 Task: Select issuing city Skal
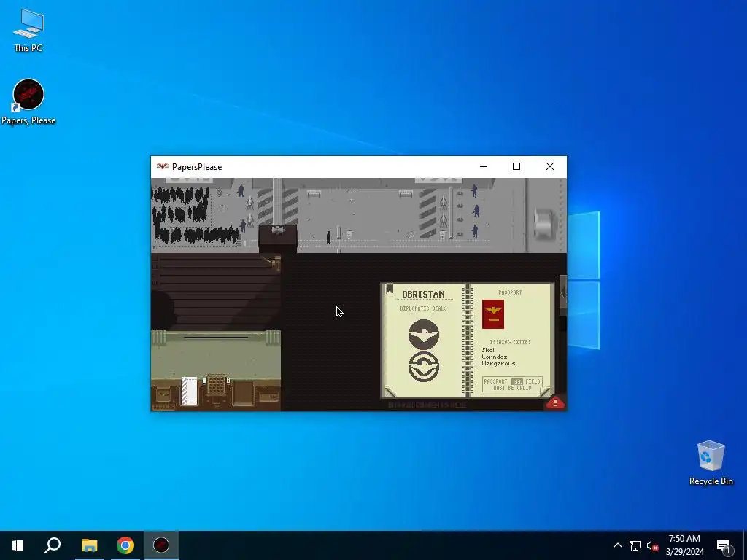click(488, 350)
